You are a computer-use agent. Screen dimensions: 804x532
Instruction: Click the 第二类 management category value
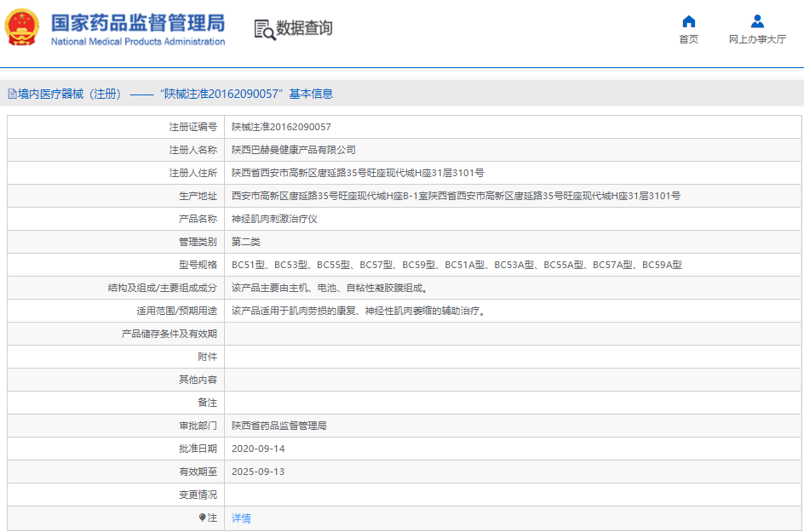point(245,242)
